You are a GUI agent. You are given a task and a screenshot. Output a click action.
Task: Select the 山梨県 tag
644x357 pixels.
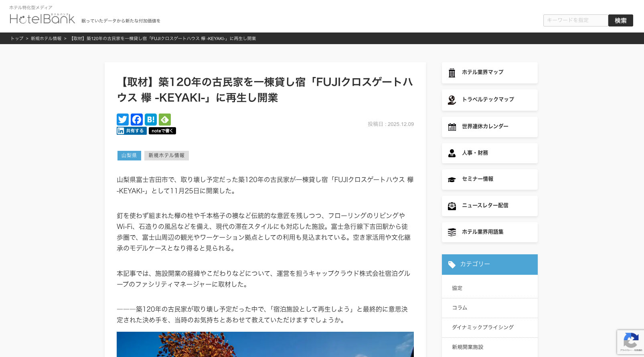click(x=129, y=156)
